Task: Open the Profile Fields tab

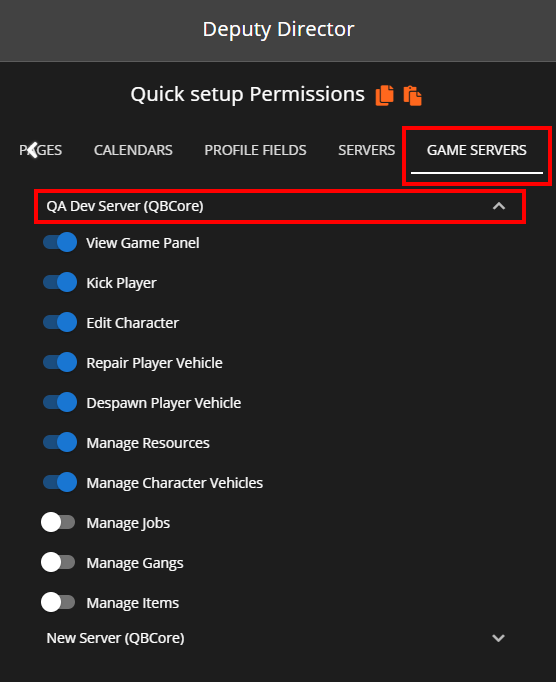Action: coord(255,150)
